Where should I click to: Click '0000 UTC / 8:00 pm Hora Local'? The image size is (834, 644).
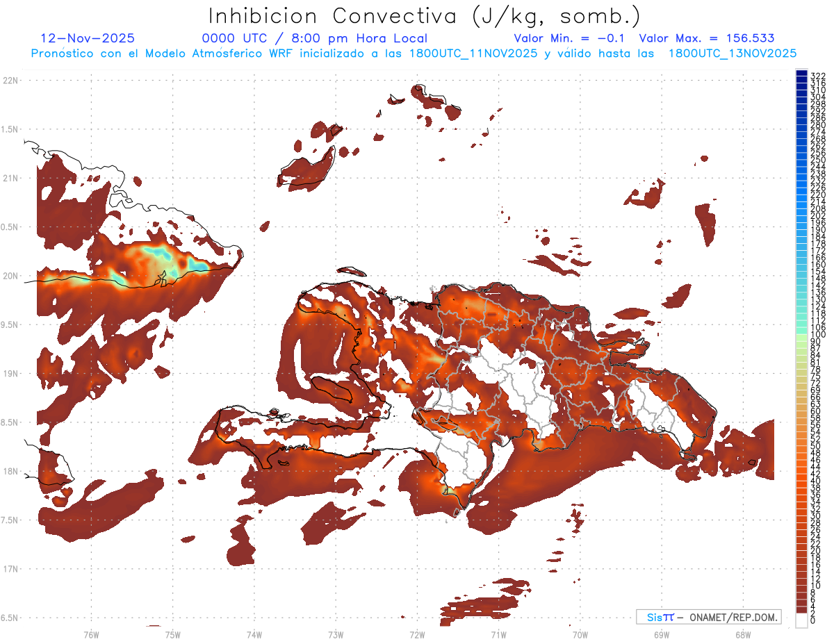point(315,38)
